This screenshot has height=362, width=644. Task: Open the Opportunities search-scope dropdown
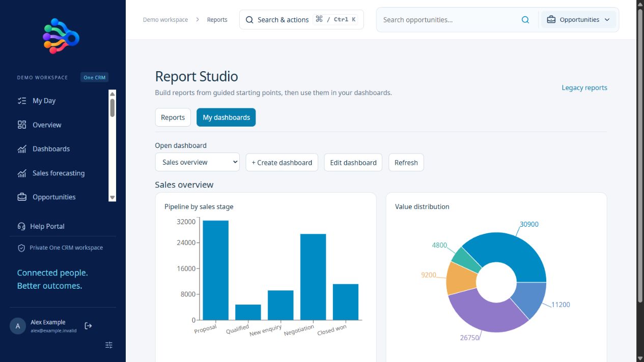click(579, 20)
